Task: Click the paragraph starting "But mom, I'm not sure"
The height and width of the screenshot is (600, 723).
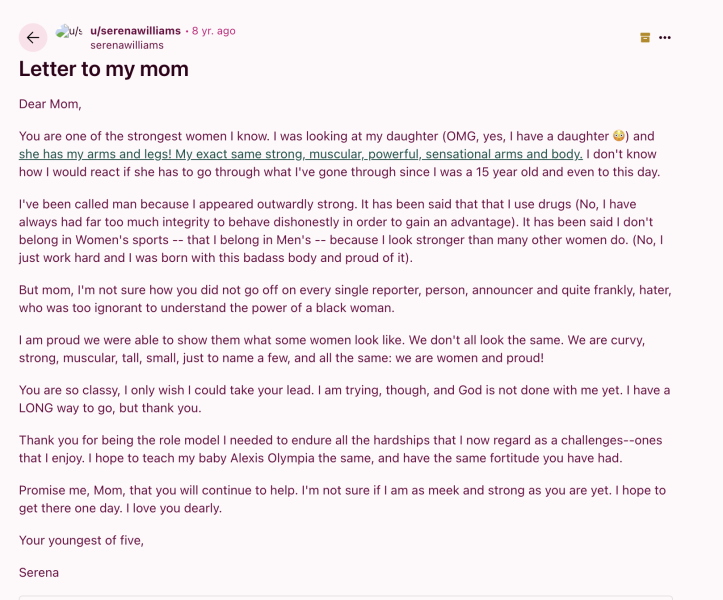Action: [345, 299]
